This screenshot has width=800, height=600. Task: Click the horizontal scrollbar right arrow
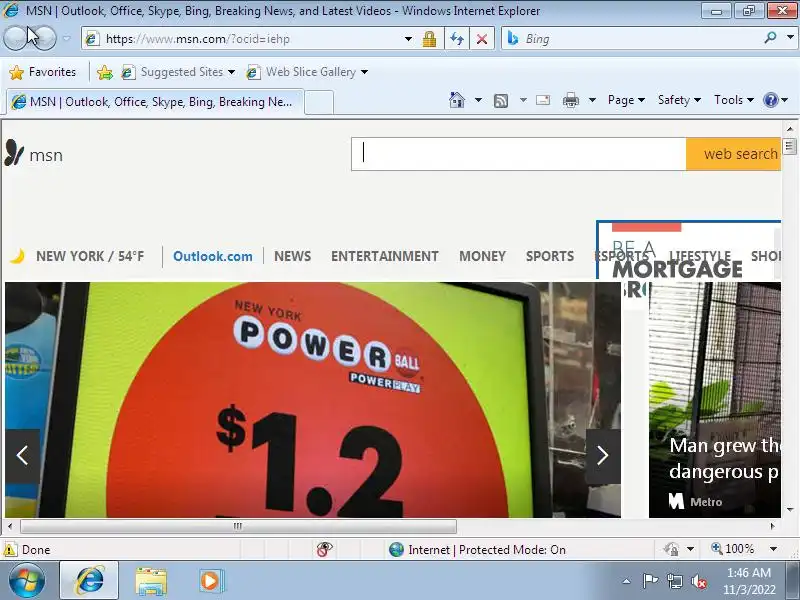coord(772,526)
